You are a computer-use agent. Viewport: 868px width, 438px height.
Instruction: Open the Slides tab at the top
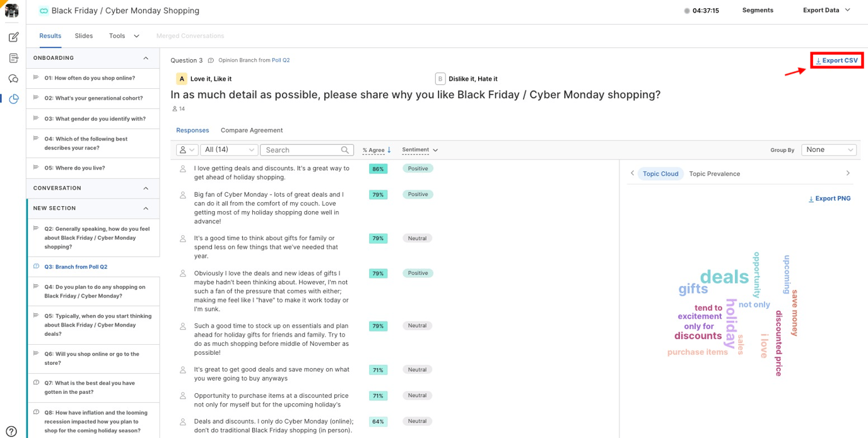[x=83, y=36]
